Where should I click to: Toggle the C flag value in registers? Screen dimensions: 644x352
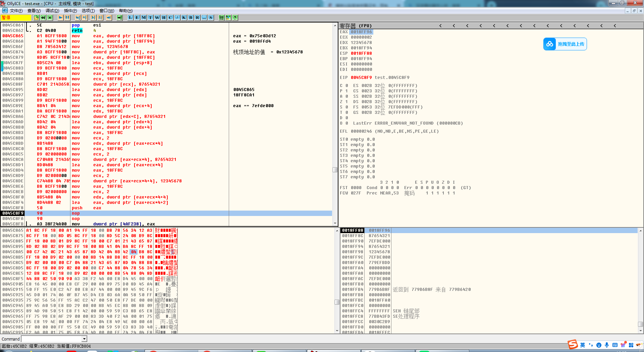click(x=347, y=86)
